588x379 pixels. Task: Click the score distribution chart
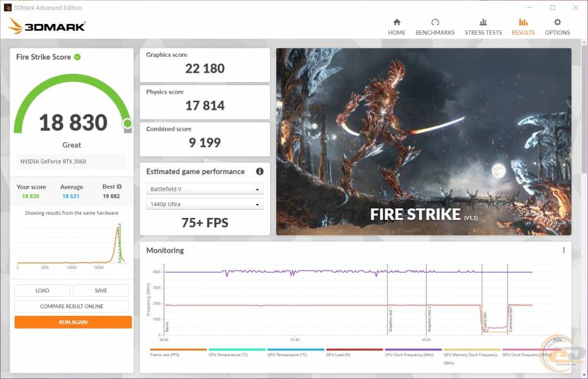click(x=71, y=245)
